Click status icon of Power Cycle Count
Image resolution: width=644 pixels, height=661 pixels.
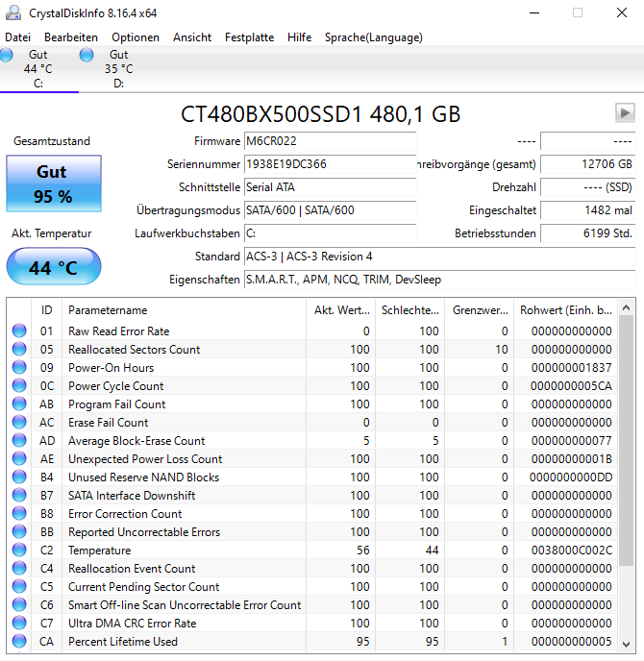[x=19, y=385]
